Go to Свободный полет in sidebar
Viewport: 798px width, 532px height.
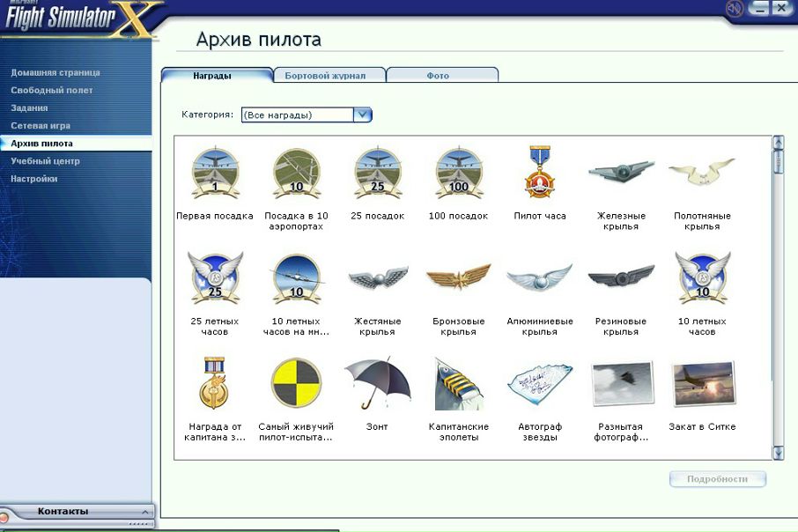click(x=52, y=90)
